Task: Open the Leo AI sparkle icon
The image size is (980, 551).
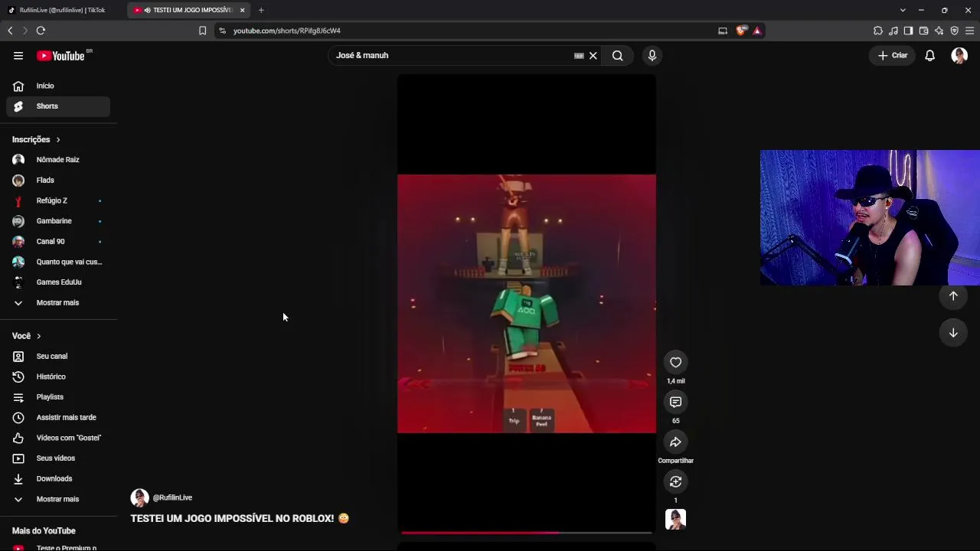Action: [939, 31]
